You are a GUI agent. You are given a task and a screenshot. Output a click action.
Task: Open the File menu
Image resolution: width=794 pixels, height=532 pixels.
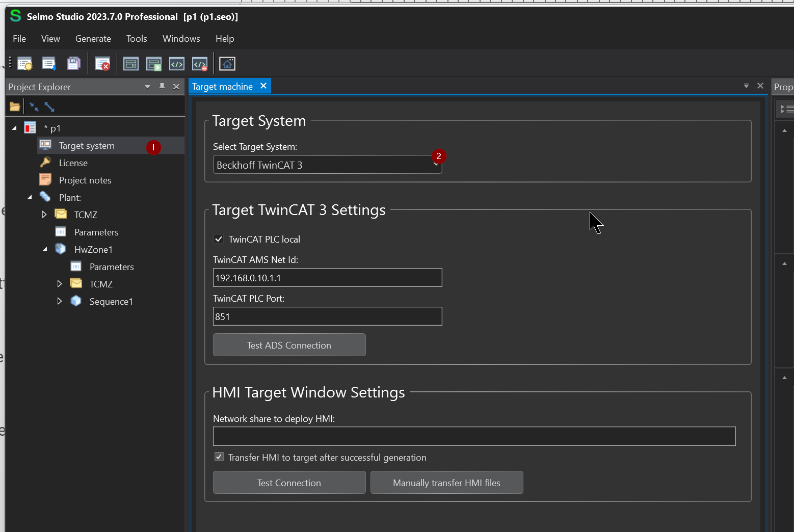[19, 39]
